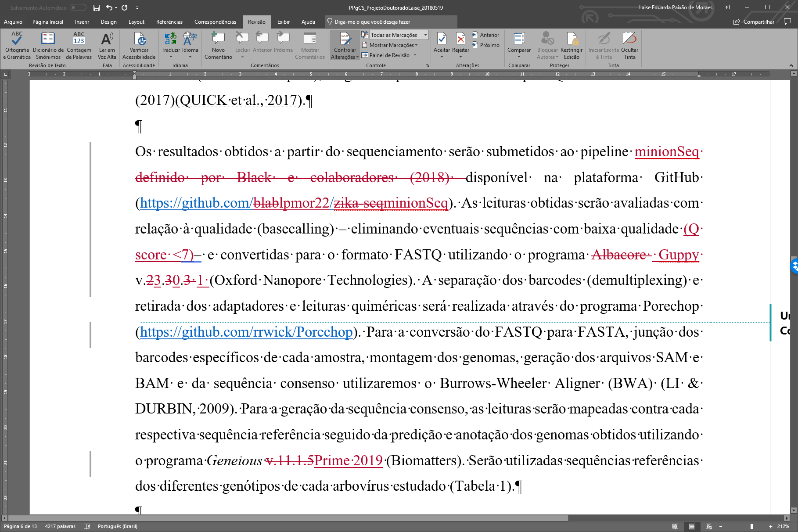Save the document with the disk icon
This screenshot has height=532, width=798.
tap(97, 7)
